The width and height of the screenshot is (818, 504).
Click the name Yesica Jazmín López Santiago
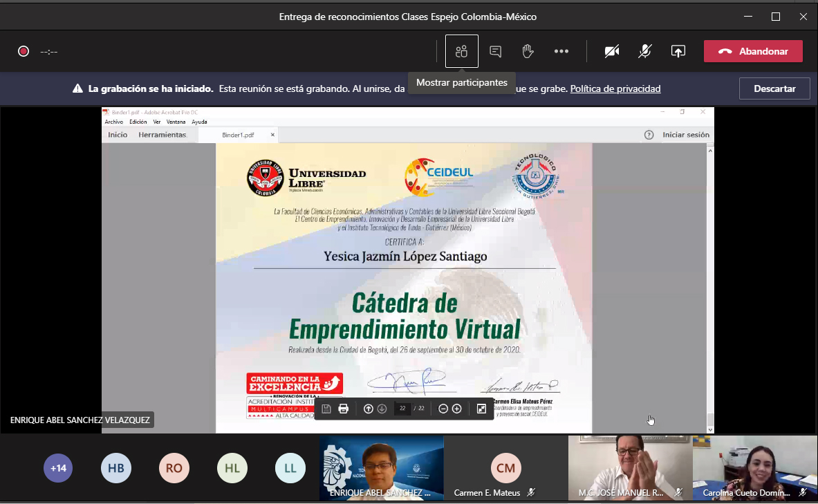pyautogui.click(x=405, y=256)
